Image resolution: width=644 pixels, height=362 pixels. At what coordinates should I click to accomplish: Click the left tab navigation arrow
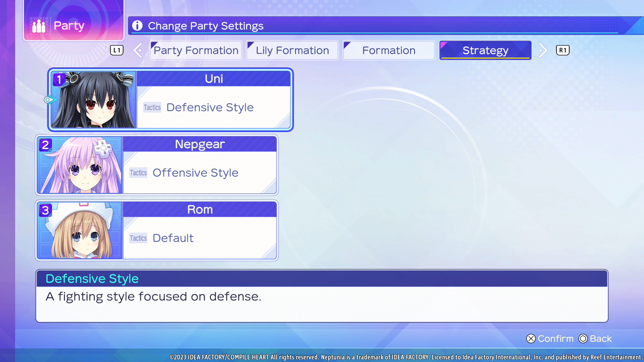click(138, 51)
